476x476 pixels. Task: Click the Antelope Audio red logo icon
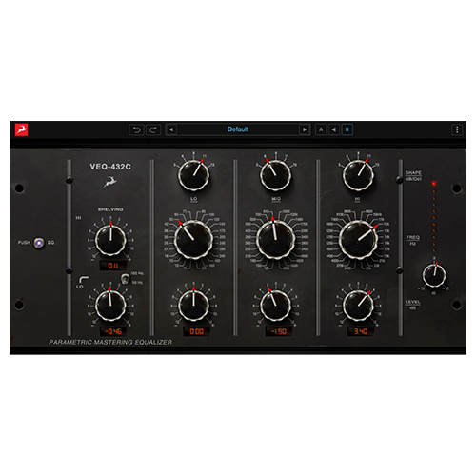pyautogui.click(x=21, y=129)
